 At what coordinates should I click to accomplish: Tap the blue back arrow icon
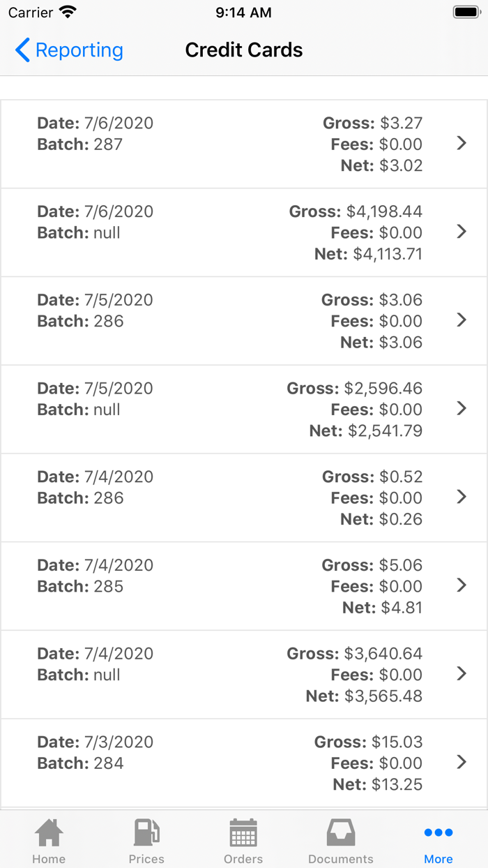point(22,50)
